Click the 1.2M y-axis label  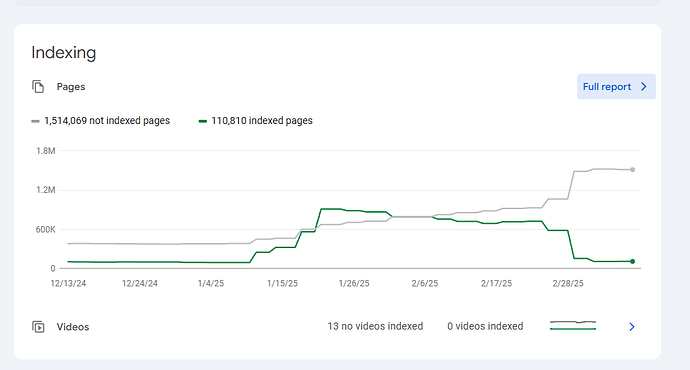pos(46,190)
